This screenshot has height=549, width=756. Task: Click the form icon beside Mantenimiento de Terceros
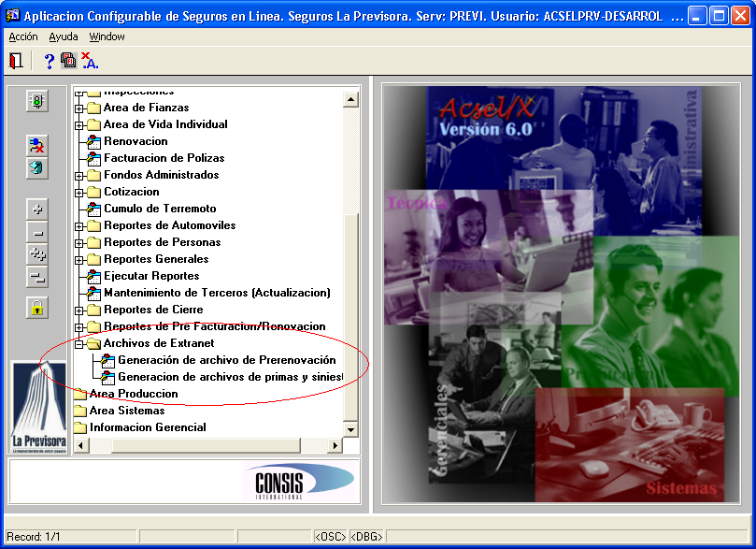[x=93, y=294]
